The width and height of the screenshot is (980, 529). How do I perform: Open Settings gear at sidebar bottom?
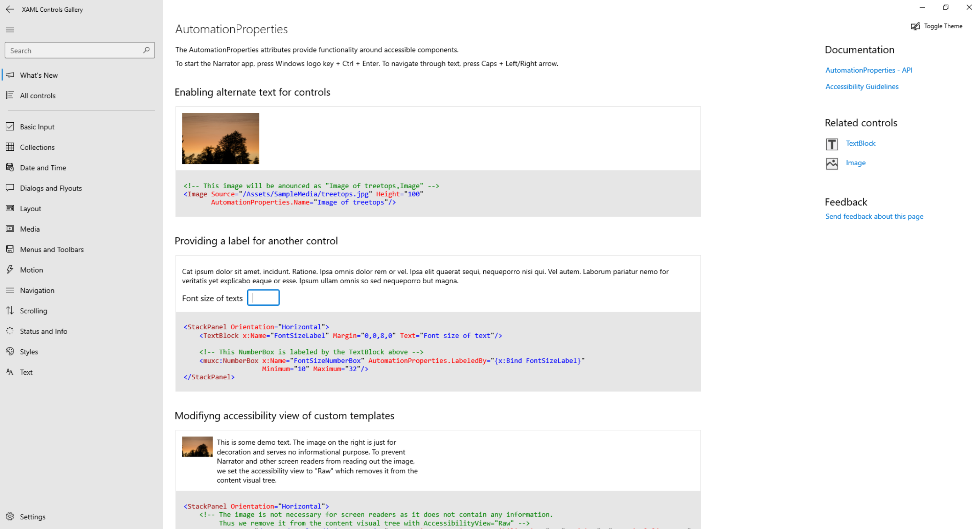pos(10,517)
